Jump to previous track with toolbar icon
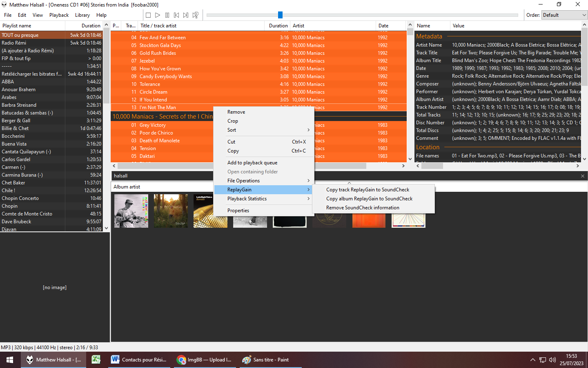The image size is (588, 368). [176, 15]
